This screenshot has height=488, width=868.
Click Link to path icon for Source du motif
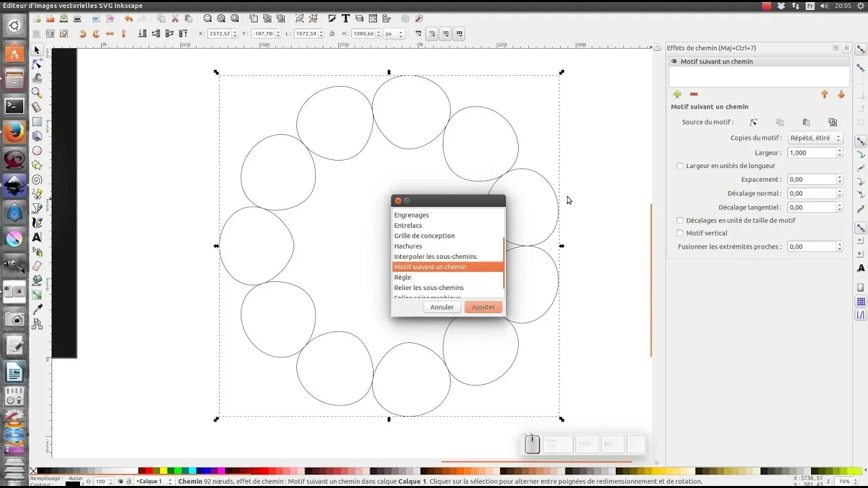pyautogui.click(x=833, y=122)
